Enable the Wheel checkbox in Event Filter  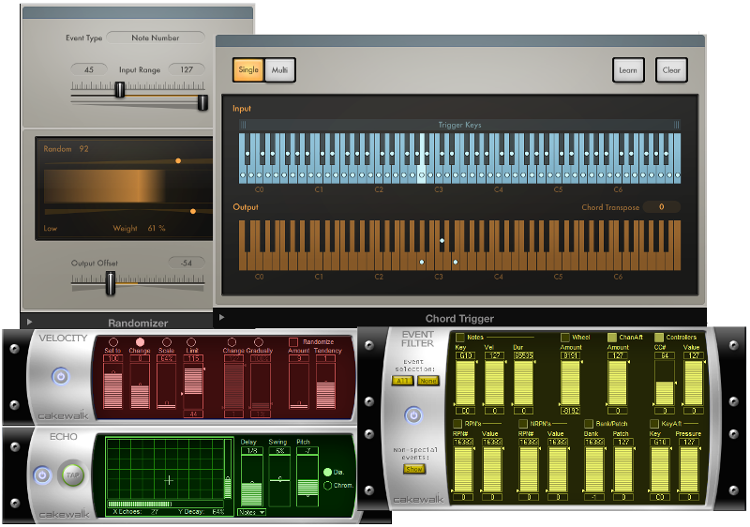tap(565, 337)
